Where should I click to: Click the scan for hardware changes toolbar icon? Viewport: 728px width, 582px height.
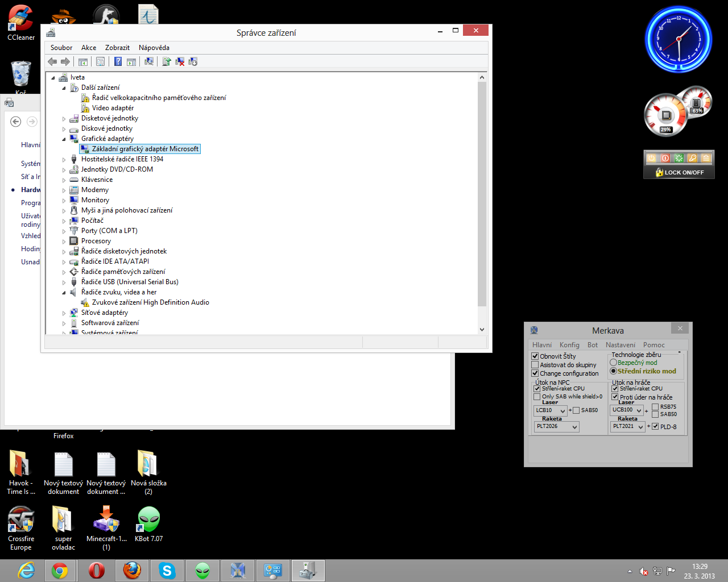click(149, 61)
